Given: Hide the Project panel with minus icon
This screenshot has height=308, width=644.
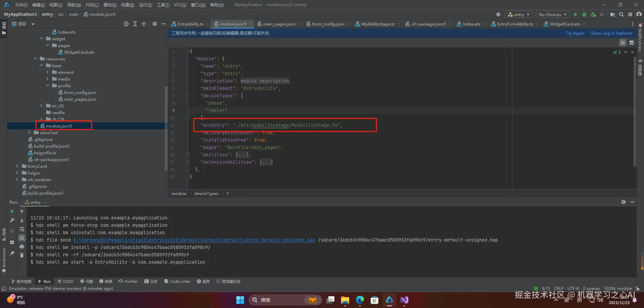Looking at the screenshot, I should click(164, 24).
